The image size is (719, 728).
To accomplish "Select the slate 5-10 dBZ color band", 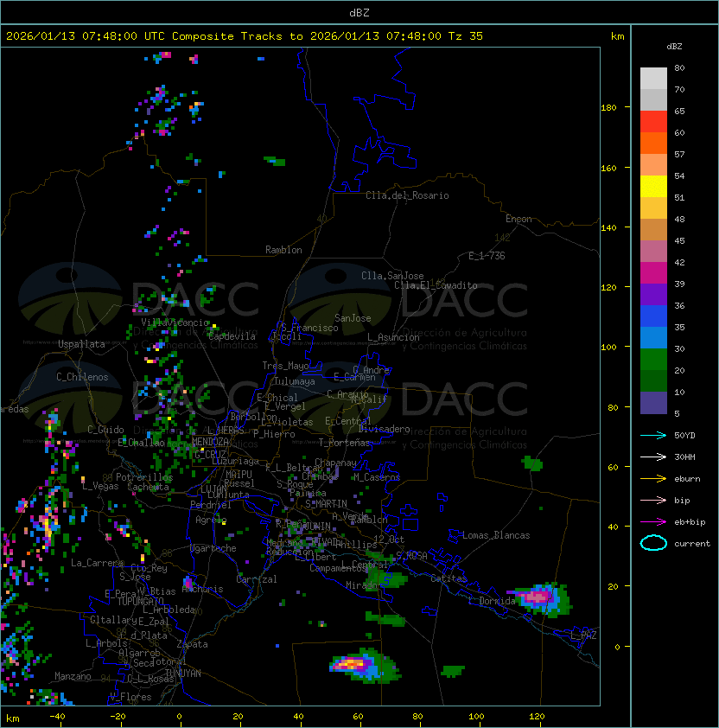I will pyautogui.click(x=653, y=403).
